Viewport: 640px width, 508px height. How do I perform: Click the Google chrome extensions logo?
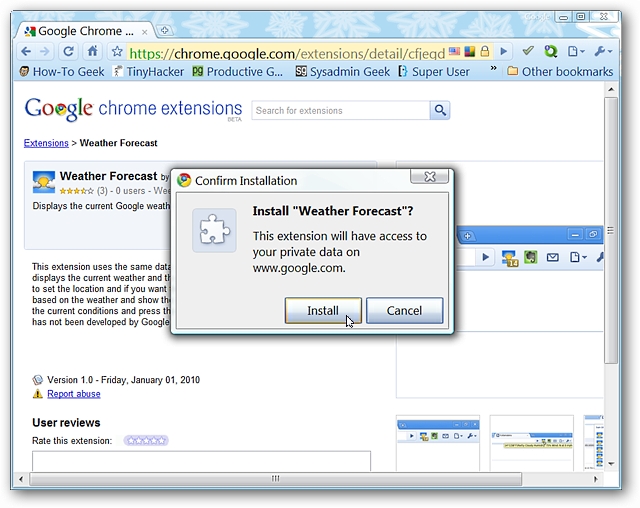133,109
